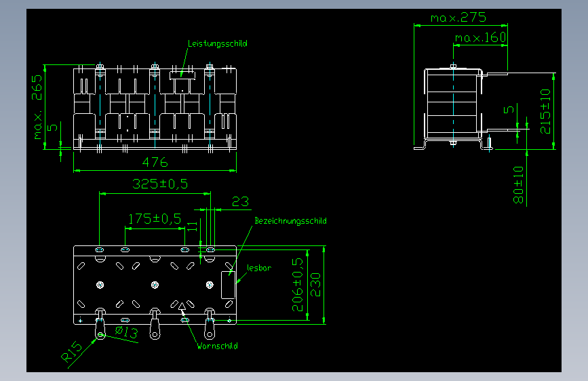The height and width of the screenshot is (381, 588).
Task: Select the vertical 'max. 265' dimension
Action: 37,107
